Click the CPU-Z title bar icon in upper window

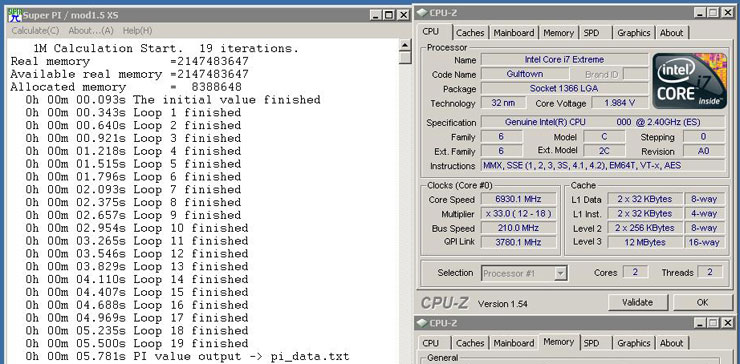(x=421, y=13)
